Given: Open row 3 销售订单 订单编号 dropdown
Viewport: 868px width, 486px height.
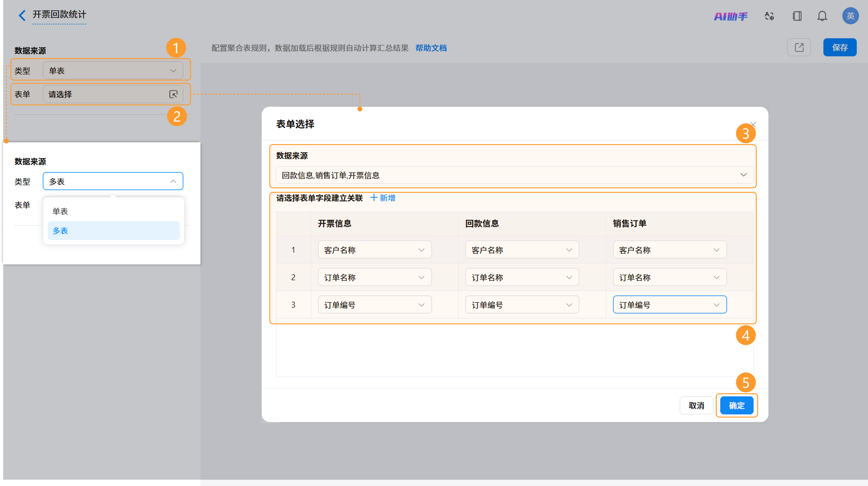Looking at the screenshot, I should (x=670, y=305).
